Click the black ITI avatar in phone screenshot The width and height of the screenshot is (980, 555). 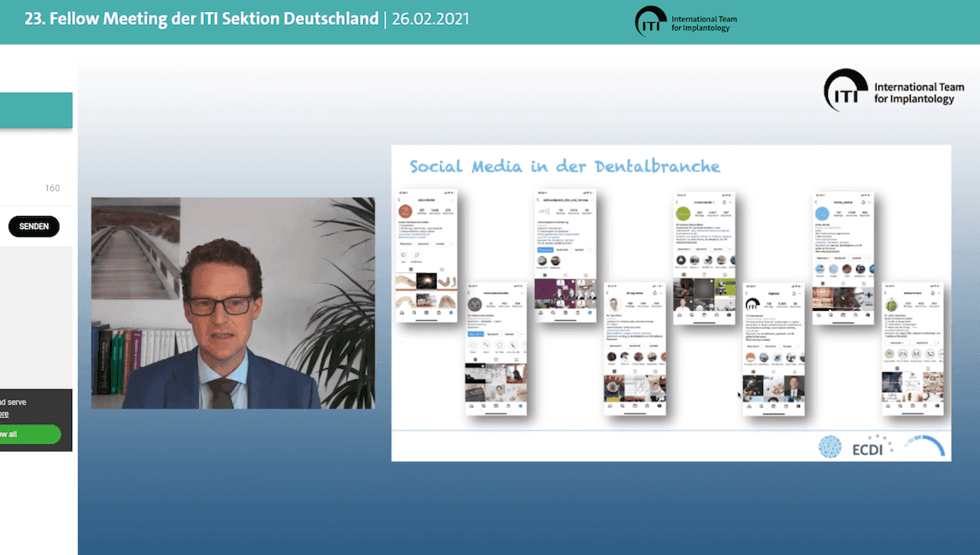(x=753, y=304)
